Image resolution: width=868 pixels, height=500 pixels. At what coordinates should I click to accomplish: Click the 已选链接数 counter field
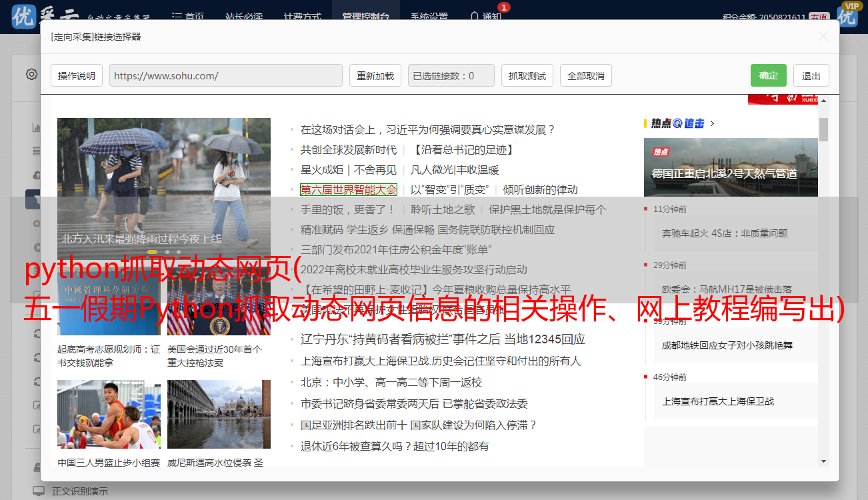451,75
